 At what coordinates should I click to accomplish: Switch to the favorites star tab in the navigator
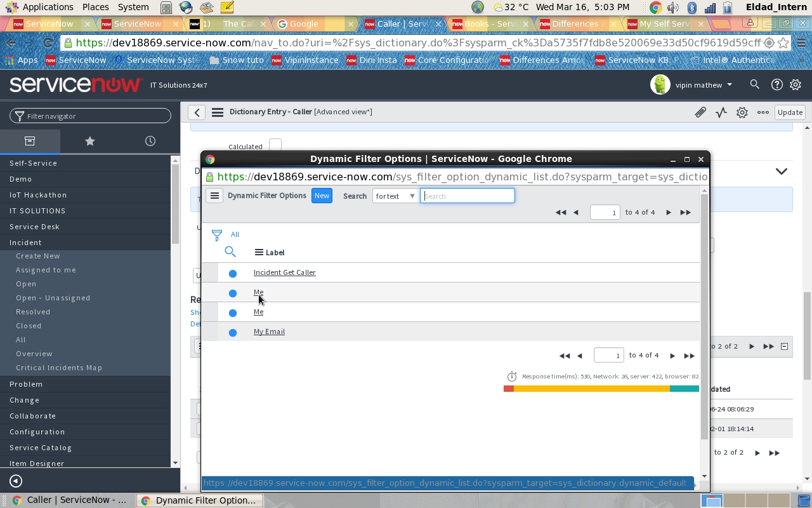90,141
